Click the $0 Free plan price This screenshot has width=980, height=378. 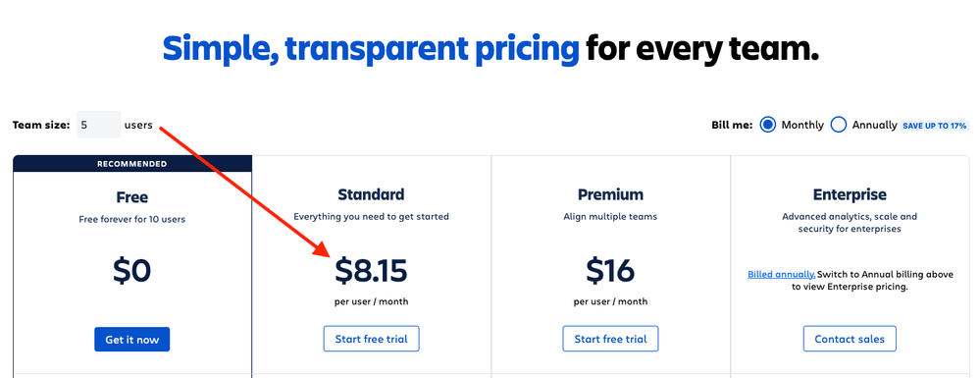131,270
